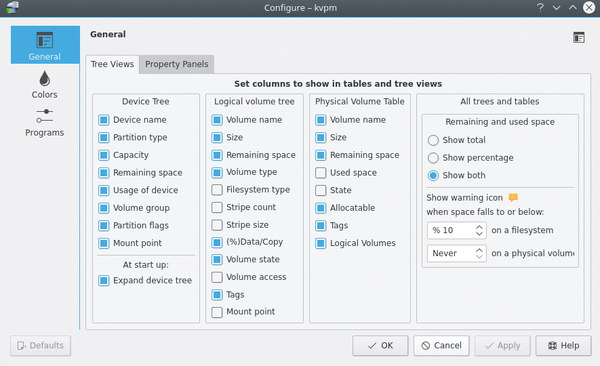Switch to the Property Panels tab

click(x=177, y=64)
